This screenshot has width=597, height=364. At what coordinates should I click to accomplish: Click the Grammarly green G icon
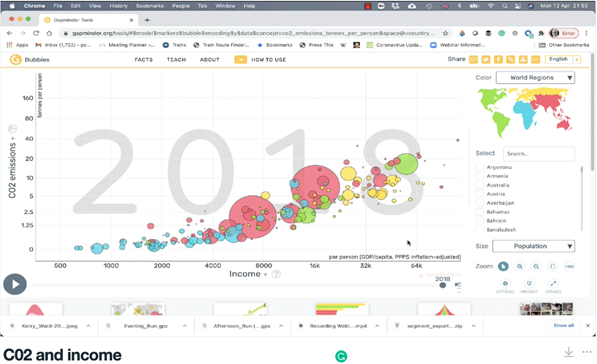[x=341, y=356]
